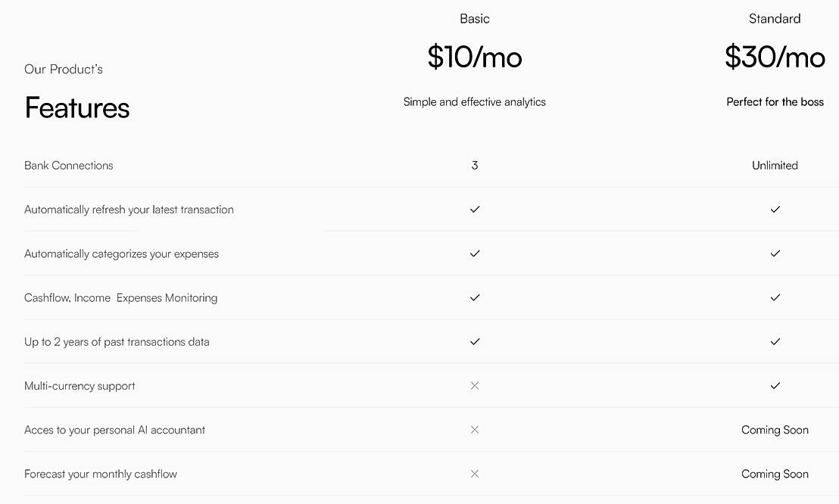Click the $10/mo Basic price

[475, 58]
